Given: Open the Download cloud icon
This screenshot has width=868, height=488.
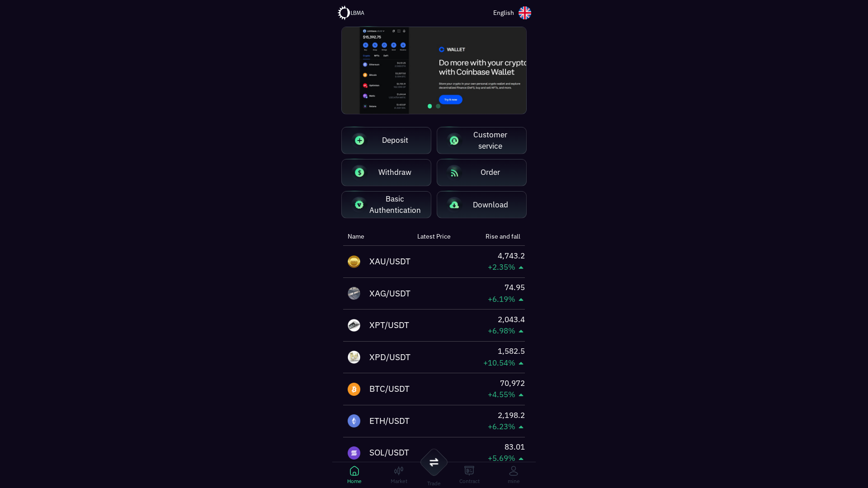Looking at the screenshot, I should point(454,205).
